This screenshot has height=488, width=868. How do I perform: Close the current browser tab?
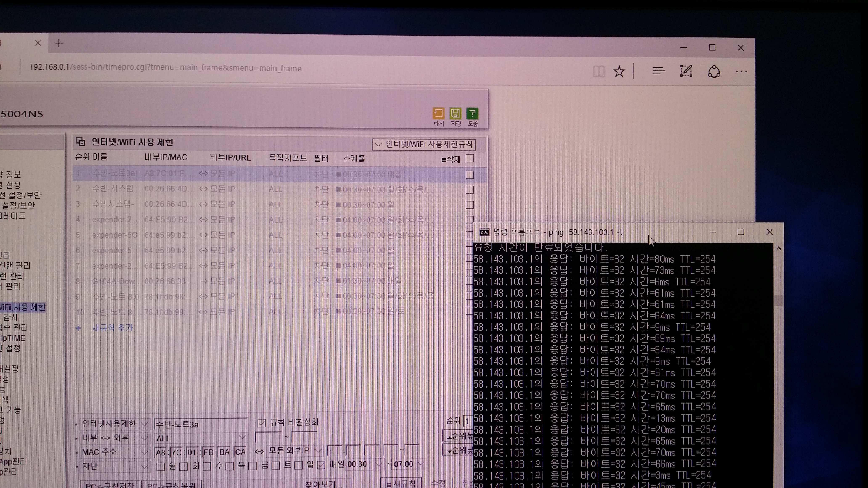tap(38, 43)
